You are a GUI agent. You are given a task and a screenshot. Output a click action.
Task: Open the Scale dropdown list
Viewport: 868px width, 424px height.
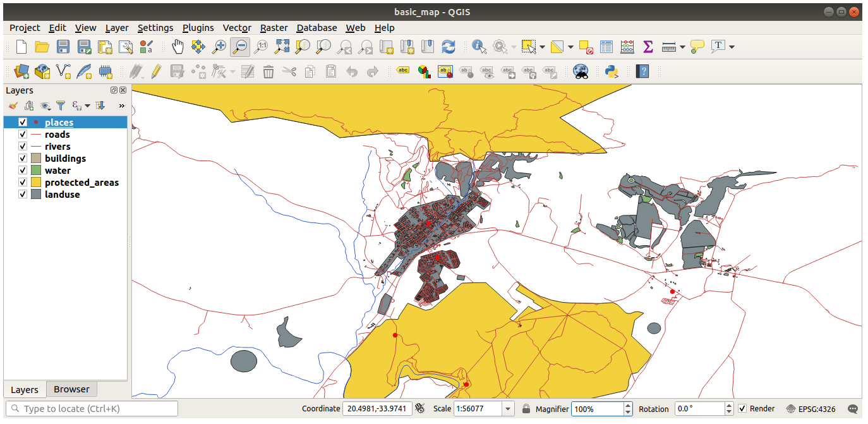pos(508,409)
